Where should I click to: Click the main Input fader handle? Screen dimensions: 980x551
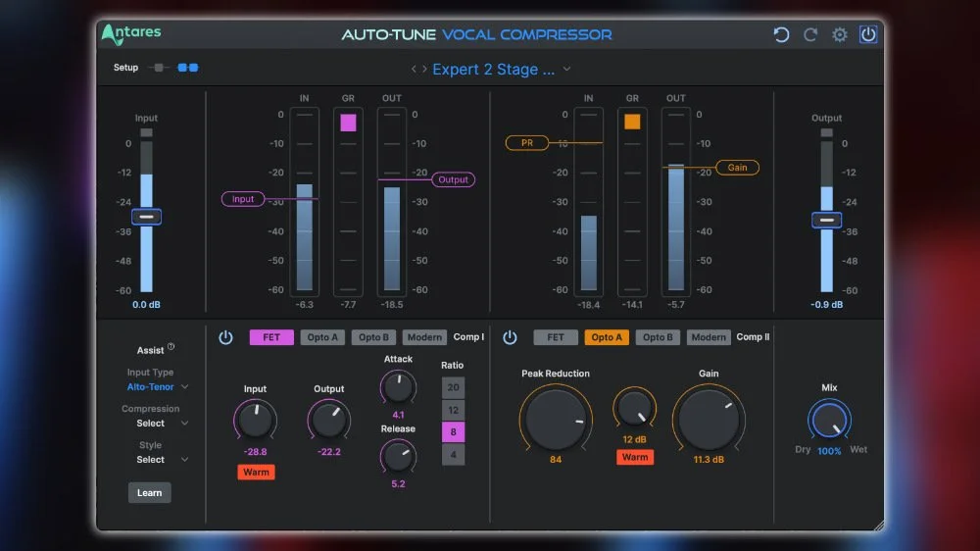click(x=146, y=217)
